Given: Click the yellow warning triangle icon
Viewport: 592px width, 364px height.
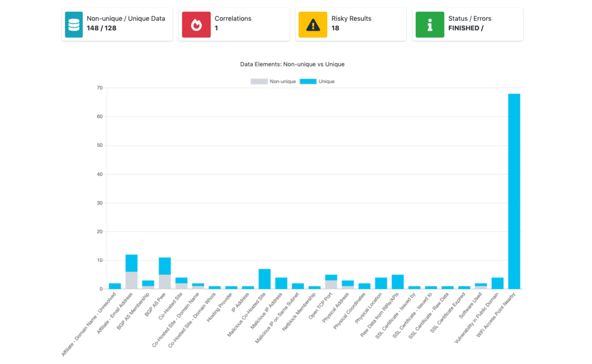Looking at the screenshot, I should [313, 25].
